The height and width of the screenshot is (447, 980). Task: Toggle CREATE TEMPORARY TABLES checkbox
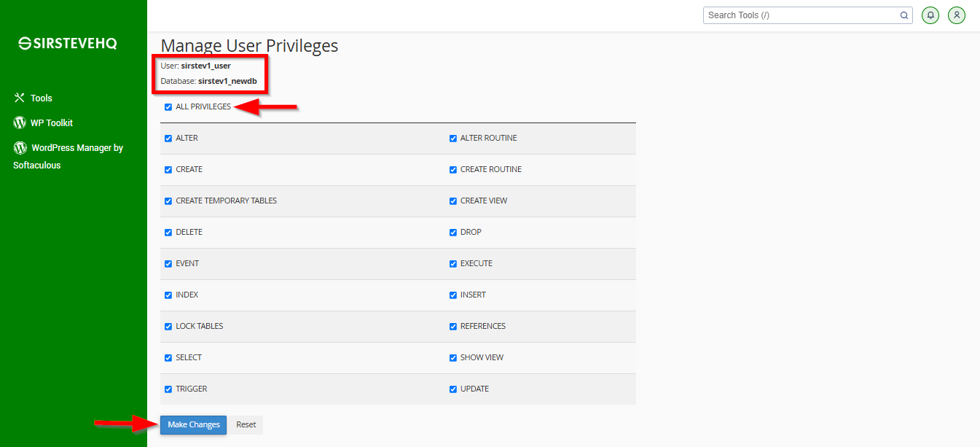[x=168, y=201]
